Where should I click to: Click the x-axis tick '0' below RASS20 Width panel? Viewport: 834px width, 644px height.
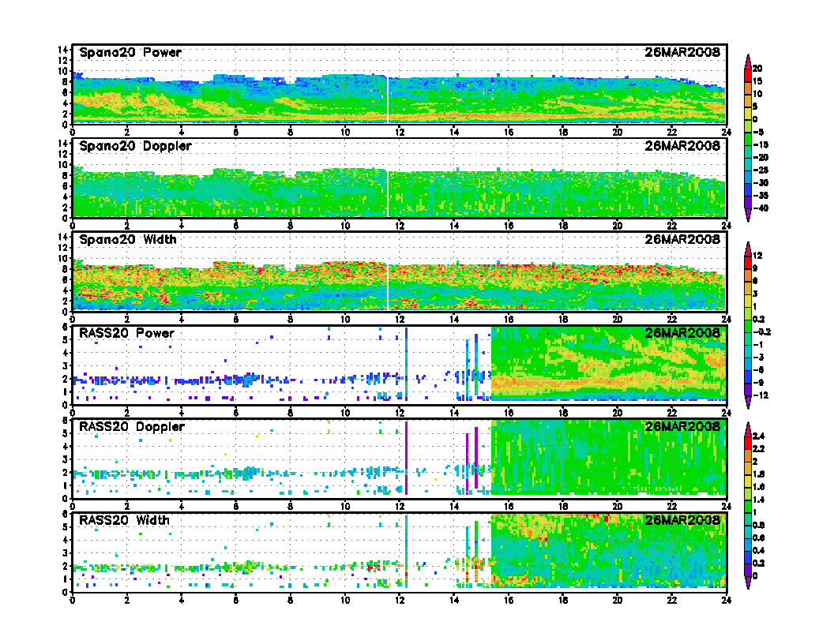[73, 600]
